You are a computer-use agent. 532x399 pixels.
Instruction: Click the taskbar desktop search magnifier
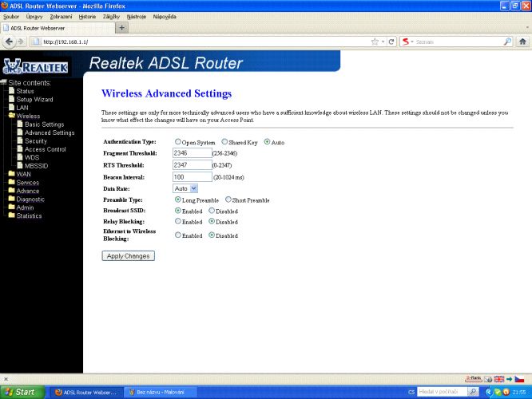(x=473, y=392)
